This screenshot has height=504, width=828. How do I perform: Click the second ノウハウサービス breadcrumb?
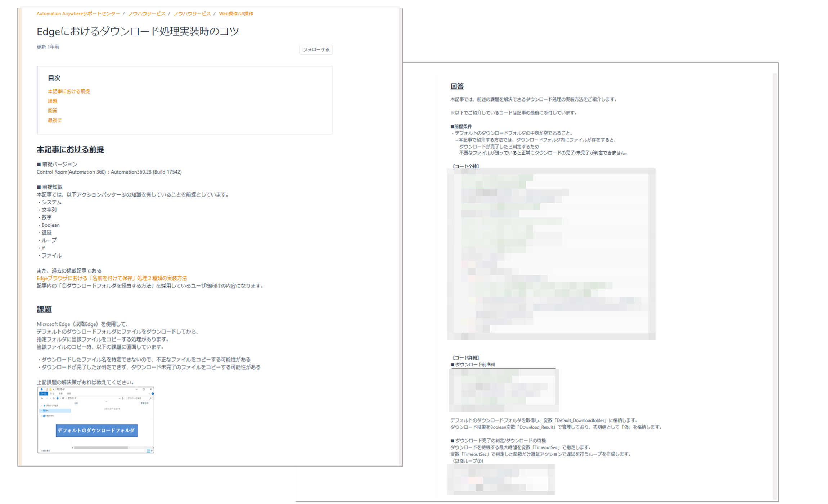tap(192, 14)
